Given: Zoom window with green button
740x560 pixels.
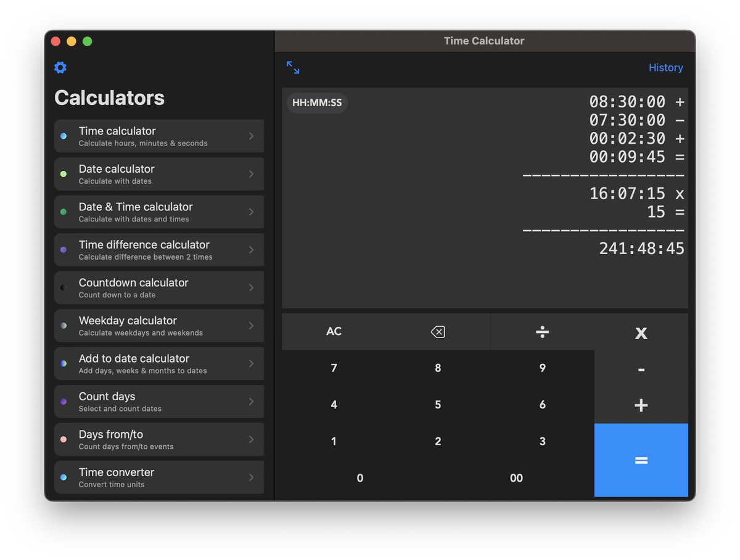Looking at the screenshot, I should pyautogui.click(x=88, y=41).
